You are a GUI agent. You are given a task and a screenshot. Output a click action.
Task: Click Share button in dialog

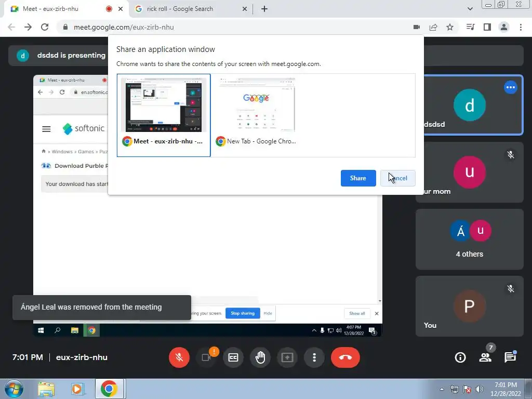pos(358,178)
